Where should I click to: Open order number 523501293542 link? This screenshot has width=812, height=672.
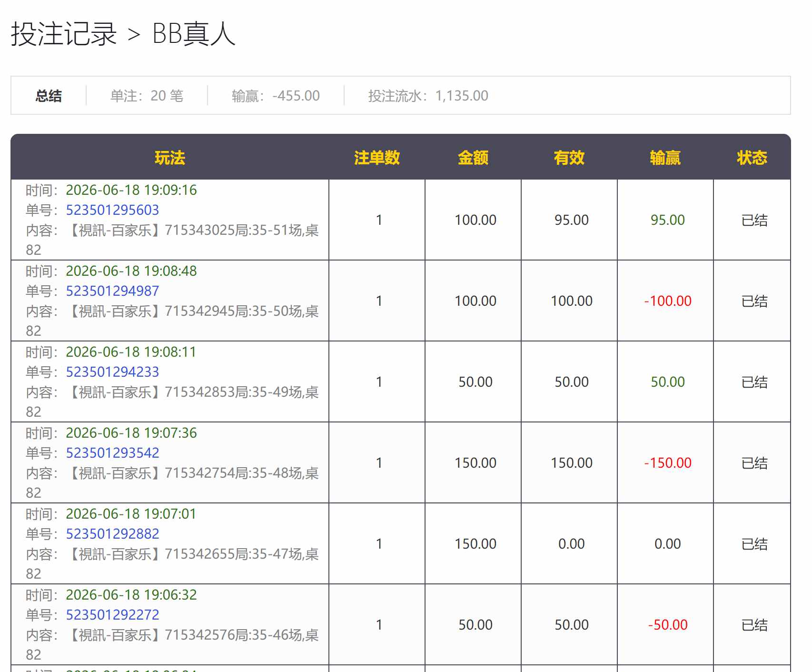pyautogui.click(x=112, y=453)
